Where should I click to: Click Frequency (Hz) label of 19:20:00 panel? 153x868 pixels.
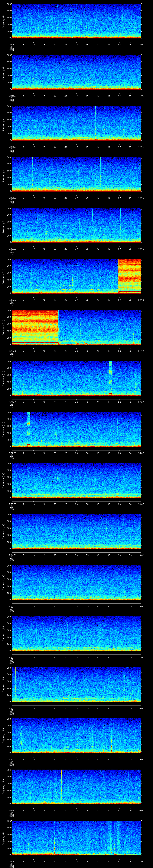point(3,327)
